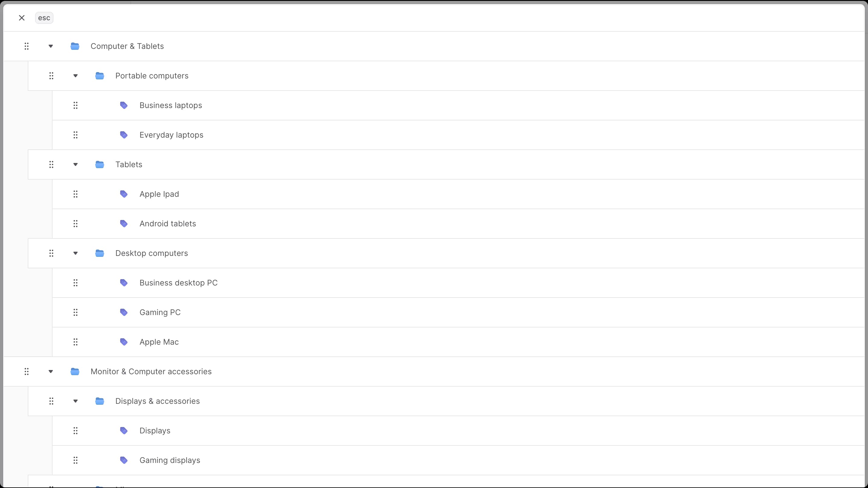Select the Desktop computers folder icon
The height and width of the screenshot is (488, 868).
coord(100,253)
